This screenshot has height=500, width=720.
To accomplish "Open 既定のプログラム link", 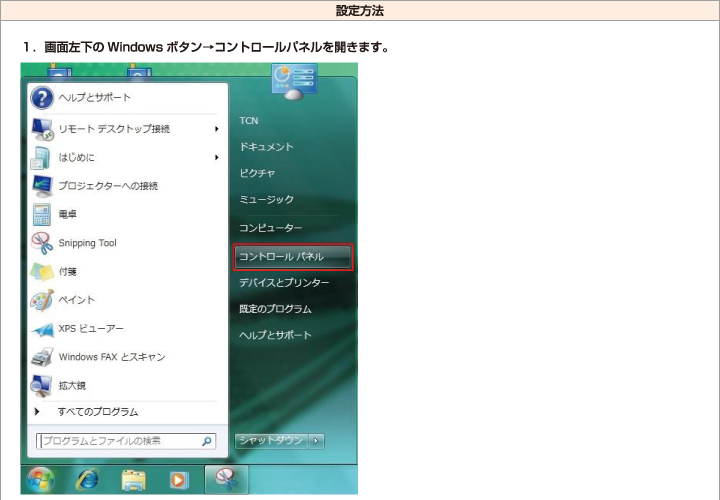I will click(275, 309).
